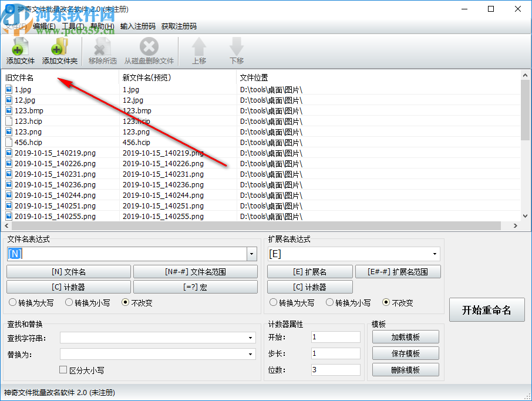Open the Help (H) menu
Viewport: 532px width, 401px height.
102,26
